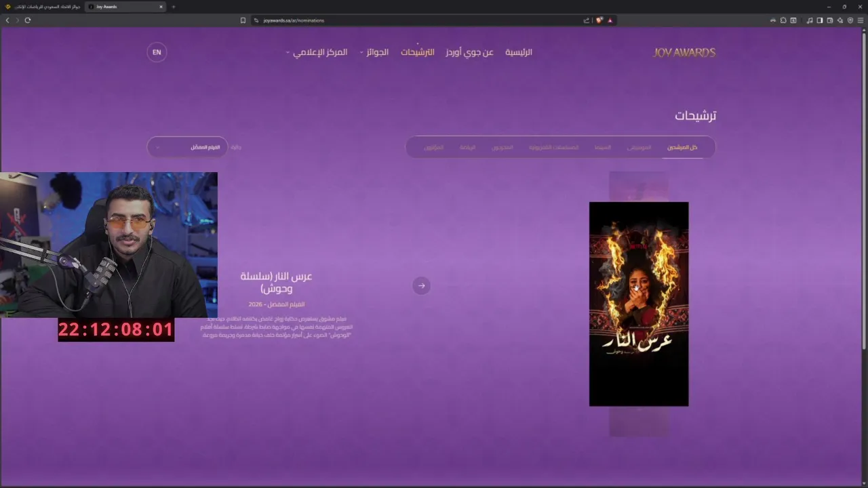Select the الموسيقى category tab

(639, 147)
